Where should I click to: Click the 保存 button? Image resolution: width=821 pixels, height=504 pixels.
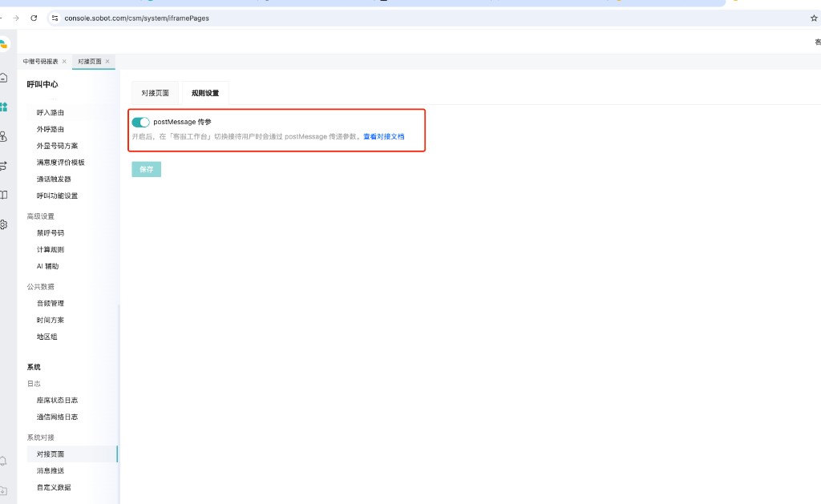click(x=146, y=169)
